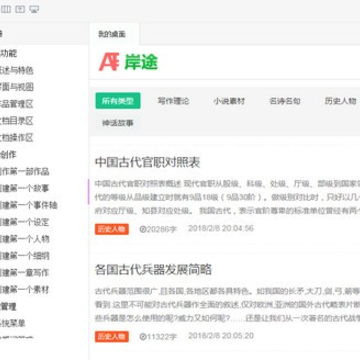
Task: Click the column layout icon in toolbar
Action: pyautogui.click(x=6, y=10)
